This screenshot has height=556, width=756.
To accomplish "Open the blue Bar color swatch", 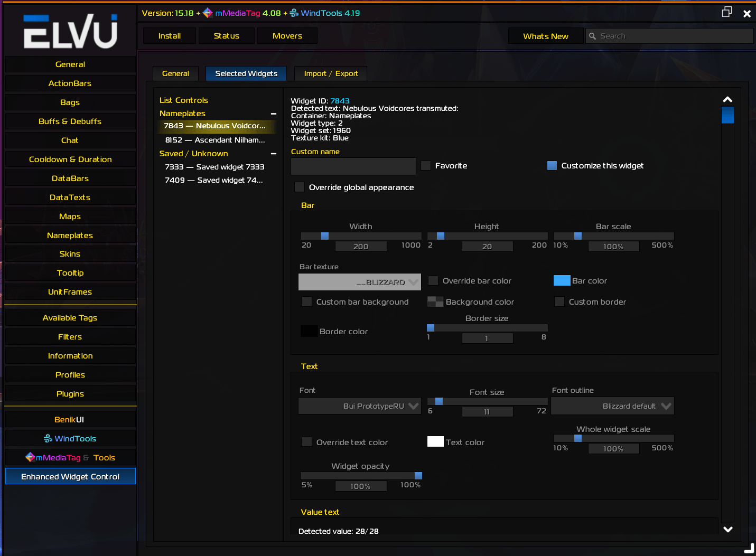I will 562,280.
